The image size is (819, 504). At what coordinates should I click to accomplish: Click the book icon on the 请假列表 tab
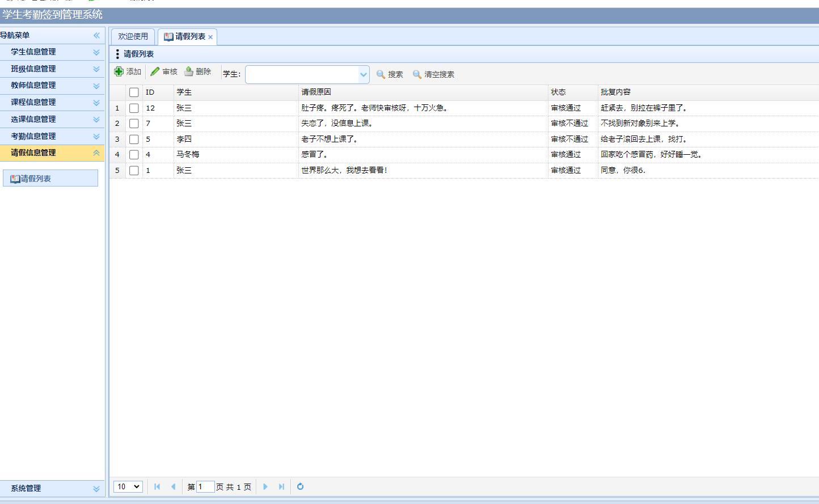(x=168, y=36)
